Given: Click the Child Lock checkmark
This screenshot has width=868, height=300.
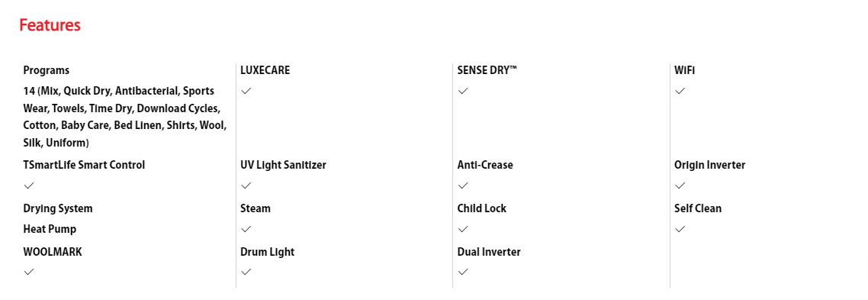Looking at the screenshot, I should pos(463,229).
